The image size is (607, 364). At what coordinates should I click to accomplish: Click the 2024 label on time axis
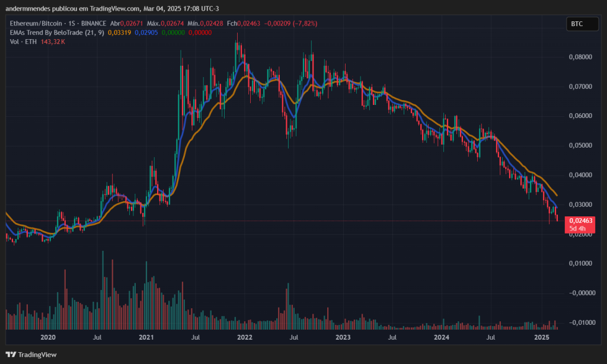441,337
